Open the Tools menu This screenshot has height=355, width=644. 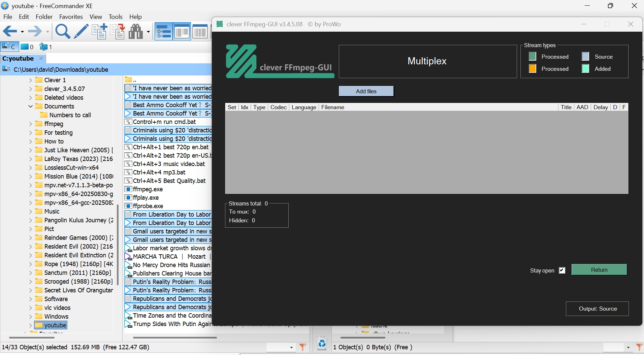pos(116,17)
